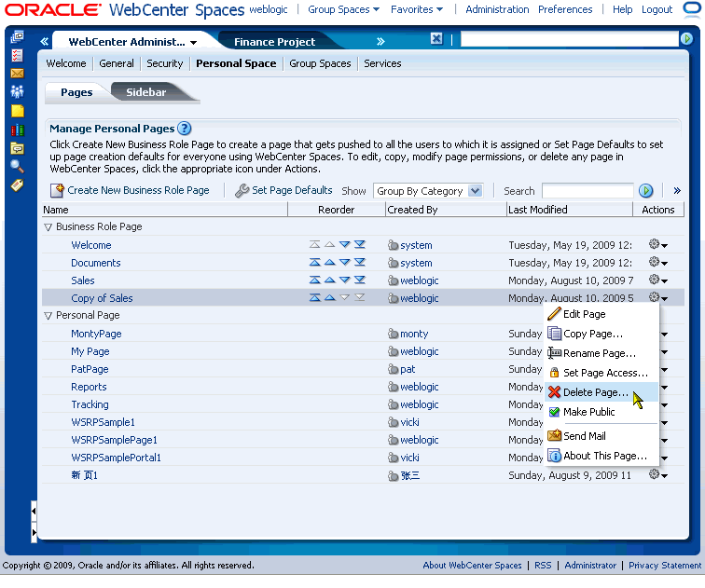Move Documents page to top
Image resolution: width=705 pixels, height=588 pixels.
(315, 263)
